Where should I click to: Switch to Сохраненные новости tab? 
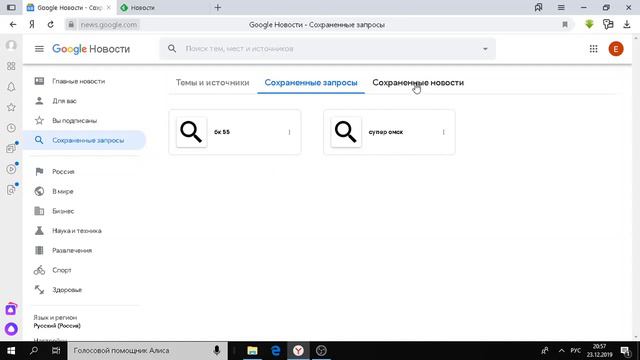pyautogui.click(x=418, y=82)
